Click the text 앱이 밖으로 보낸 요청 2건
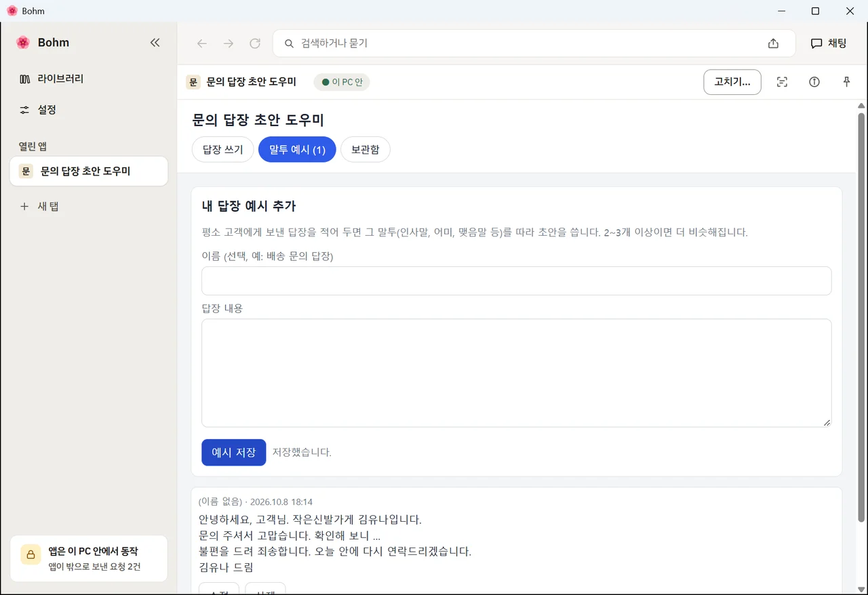Screen dimensions: 868x595 94,567
